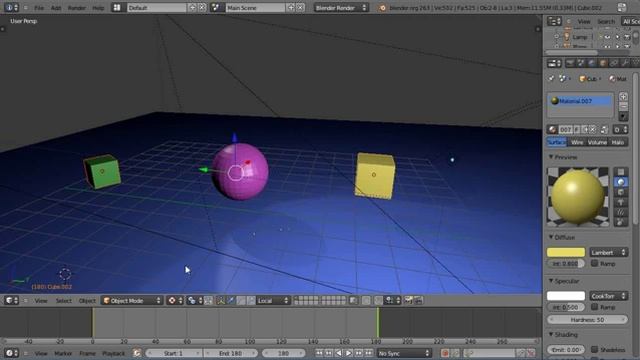Screen dimensions: 640x360
Task: Switch to the World properties tab
Action: (x=591, y=63)
